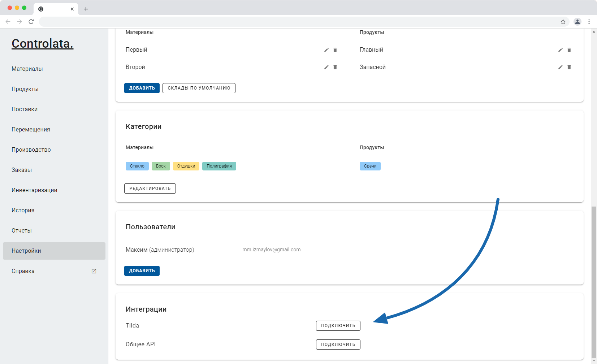Image resolution: width=597 pixels, height=364 pixels.
Task: Reload the page
Action: pyautogui.click(x=31, y=22)
